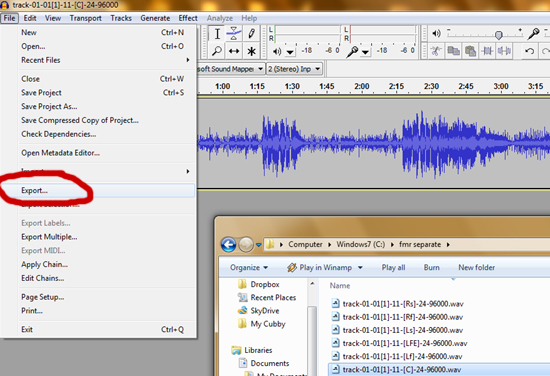Screen dimensions: 550x376
Task: Click the Explorer Back arrow button
Action: point(228,244)
